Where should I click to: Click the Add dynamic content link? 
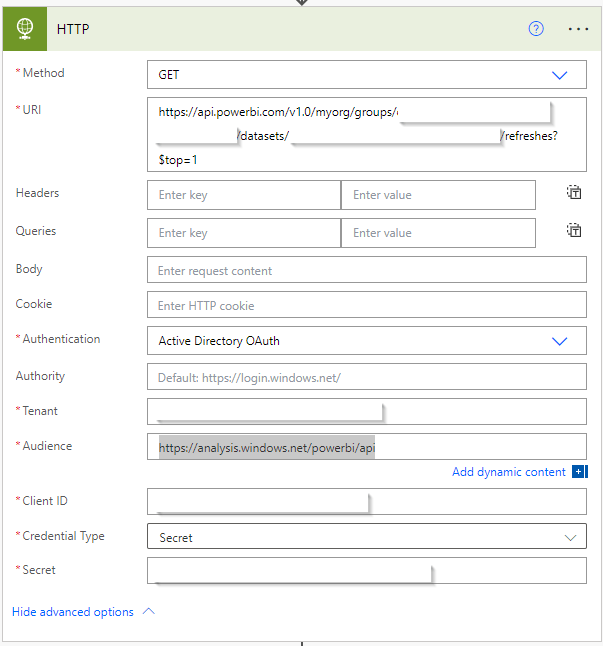(x=508, y=472)
